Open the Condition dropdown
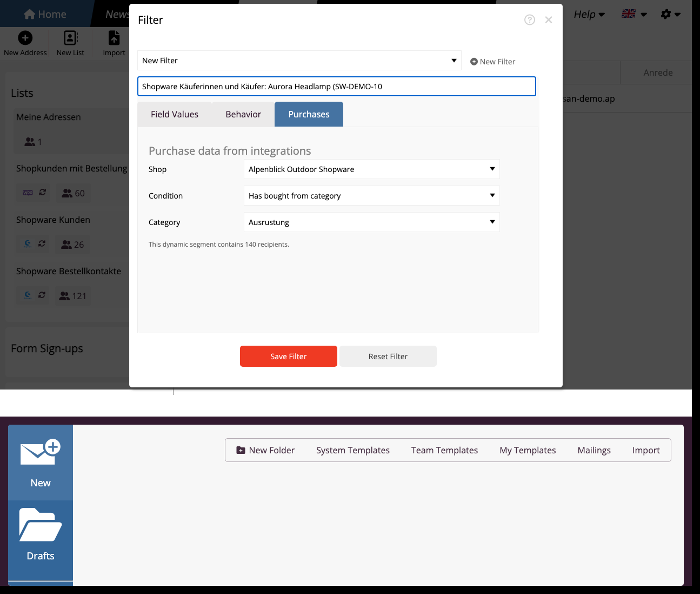 (x=372, y=196)
